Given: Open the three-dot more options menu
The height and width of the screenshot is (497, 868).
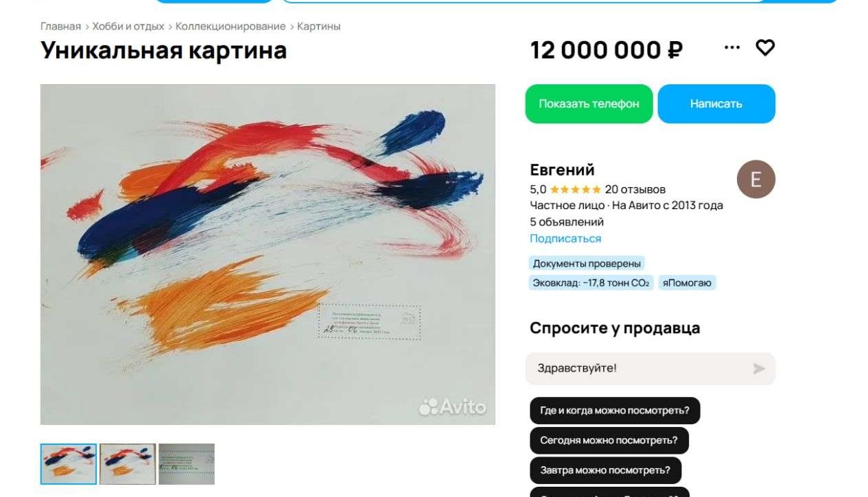Looking at the screenshot, I should (732, 48).
